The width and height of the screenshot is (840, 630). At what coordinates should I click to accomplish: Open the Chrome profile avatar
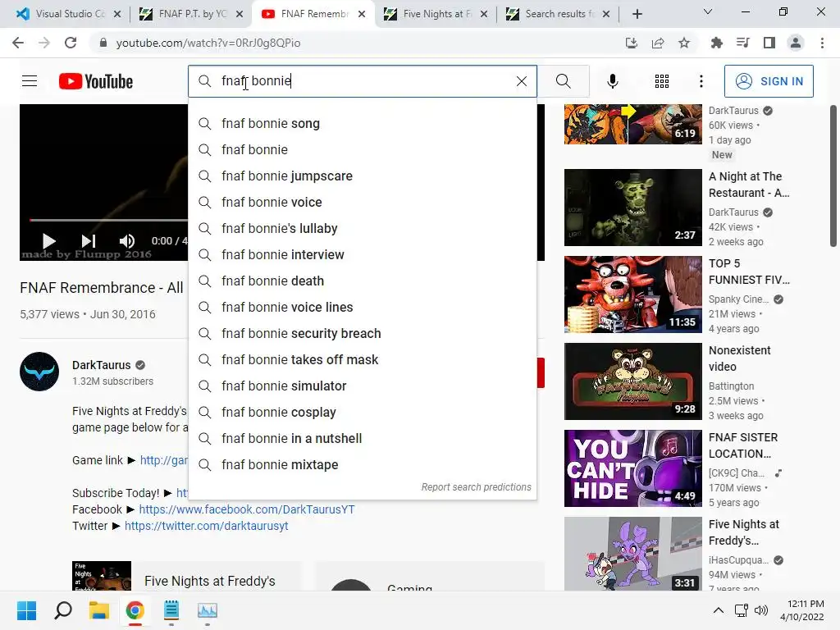(x=796, y=43)
